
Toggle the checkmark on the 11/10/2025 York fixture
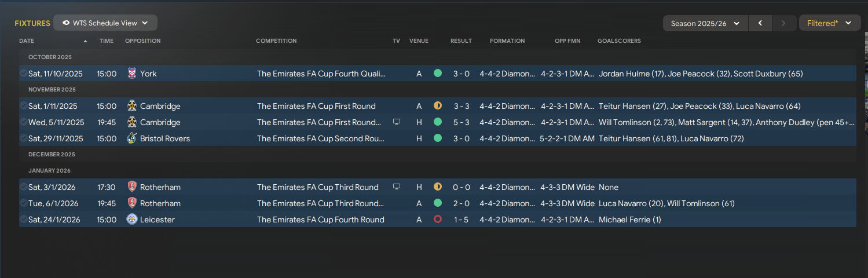(x=23, y=74)
